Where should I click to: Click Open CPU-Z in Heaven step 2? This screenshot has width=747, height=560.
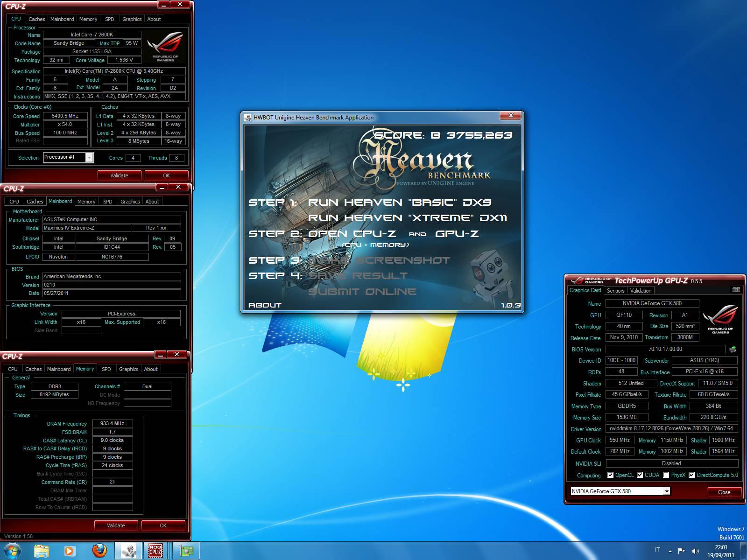click(352, 234)
